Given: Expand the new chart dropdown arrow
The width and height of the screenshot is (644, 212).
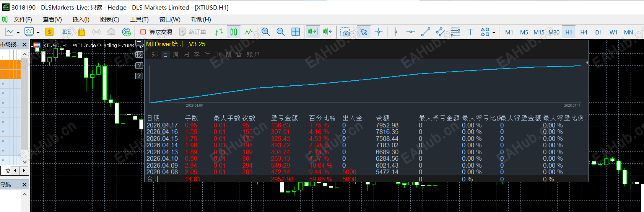Looking at the screenshot, I should coord(18,33).
